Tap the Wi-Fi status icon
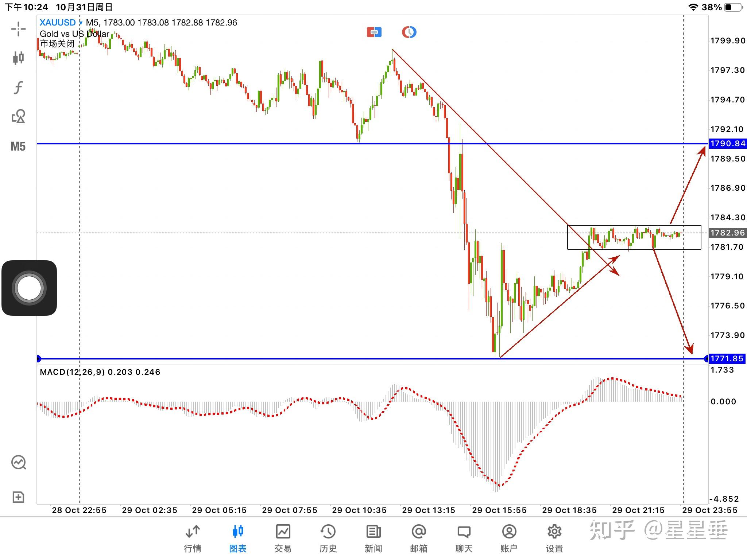The height and width of the screenshot is (560, 747). 693,7
